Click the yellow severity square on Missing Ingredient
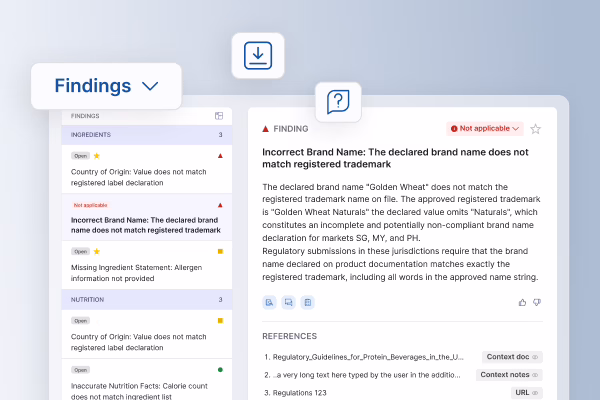 220,251
